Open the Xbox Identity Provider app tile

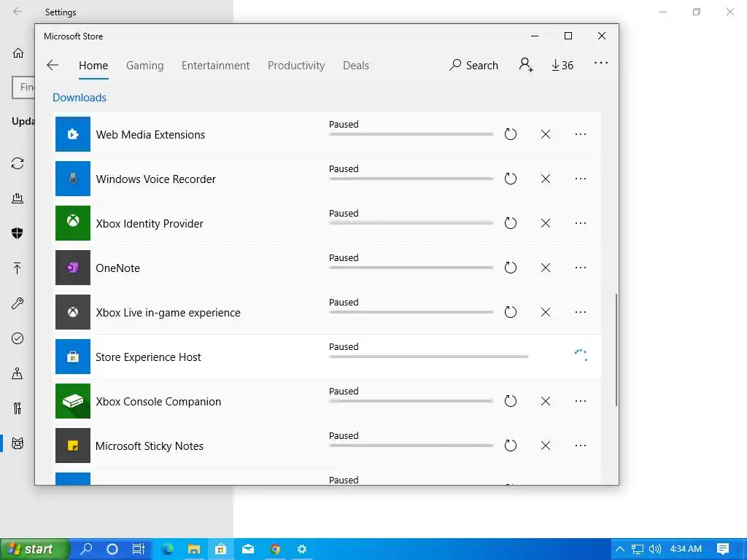pos(73,223)
